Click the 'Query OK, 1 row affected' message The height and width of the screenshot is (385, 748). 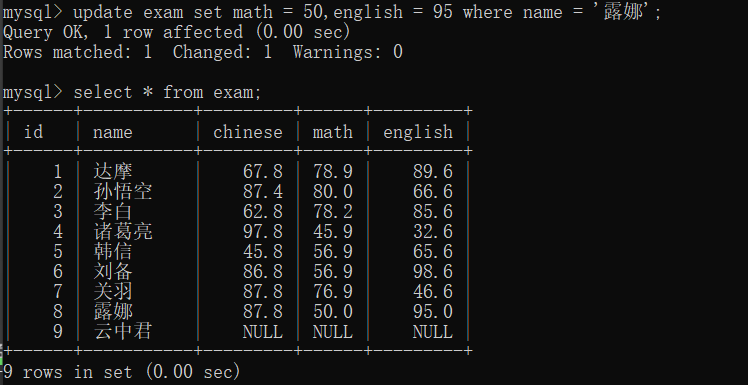coord(177,32)
